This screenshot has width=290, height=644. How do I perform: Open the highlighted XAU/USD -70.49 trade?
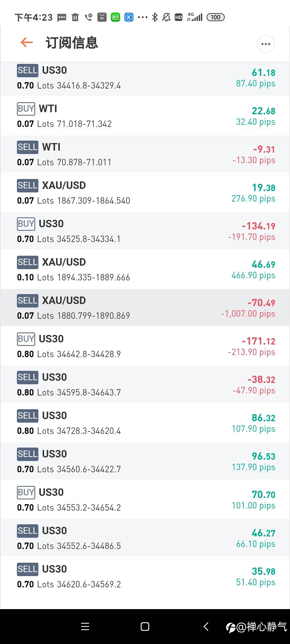(145, 308)
